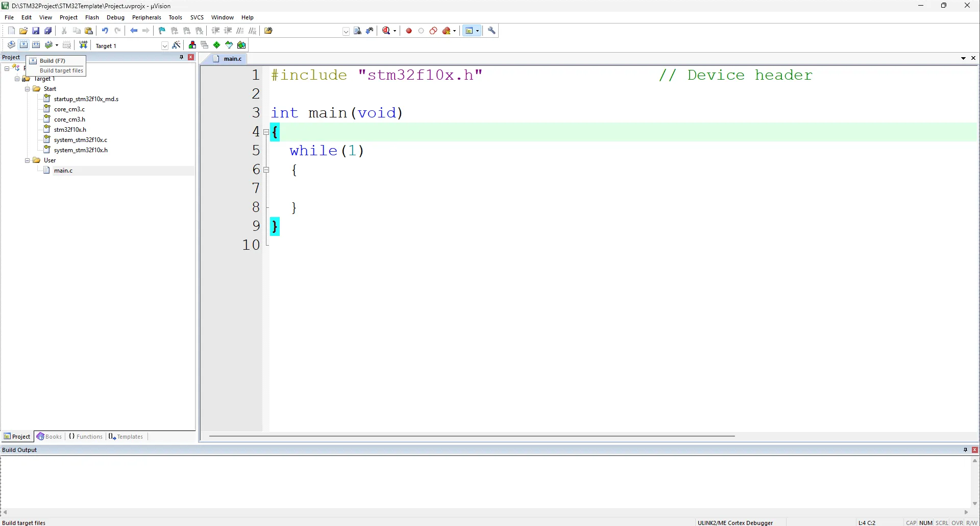Image resolution: width=980 pixels, height=526 pixels.
Task: Open Options for Target magic wand
Action: coord(176,45)
